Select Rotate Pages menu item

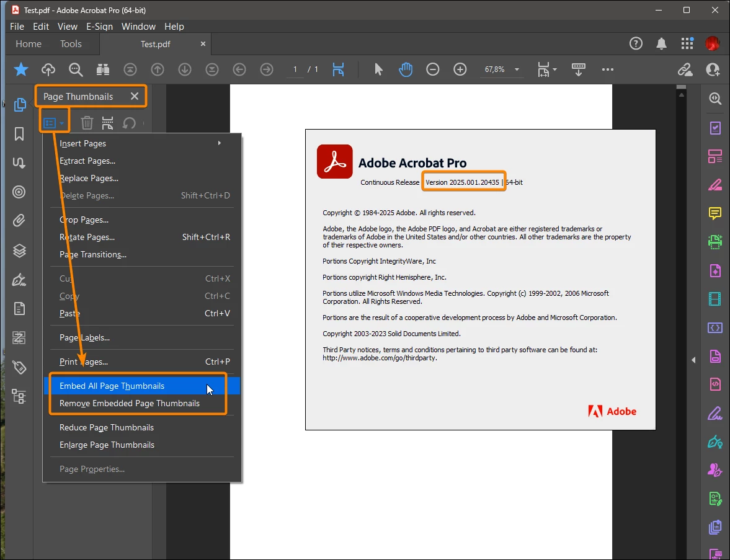click(x=142, y=237)
